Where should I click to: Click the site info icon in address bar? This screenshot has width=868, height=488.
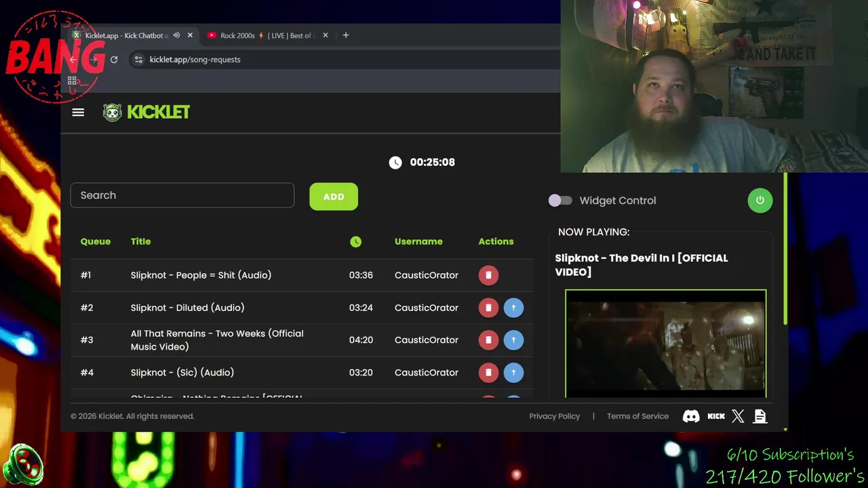click(138, 60)
